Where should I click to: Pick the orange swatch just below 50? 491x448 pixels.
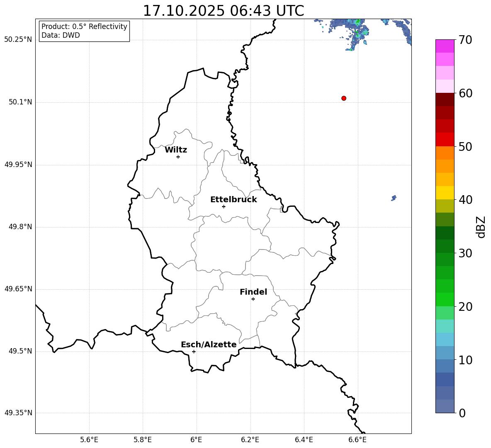point(445,153)
